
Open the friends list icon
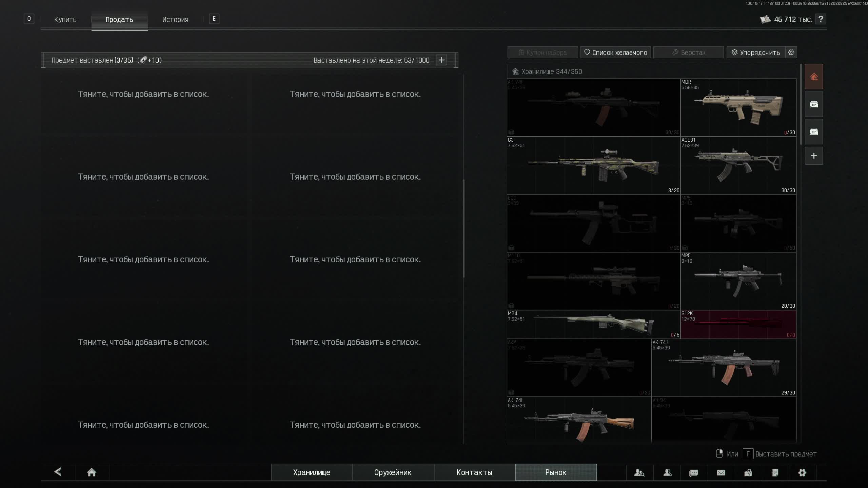(x=667, y=472)
